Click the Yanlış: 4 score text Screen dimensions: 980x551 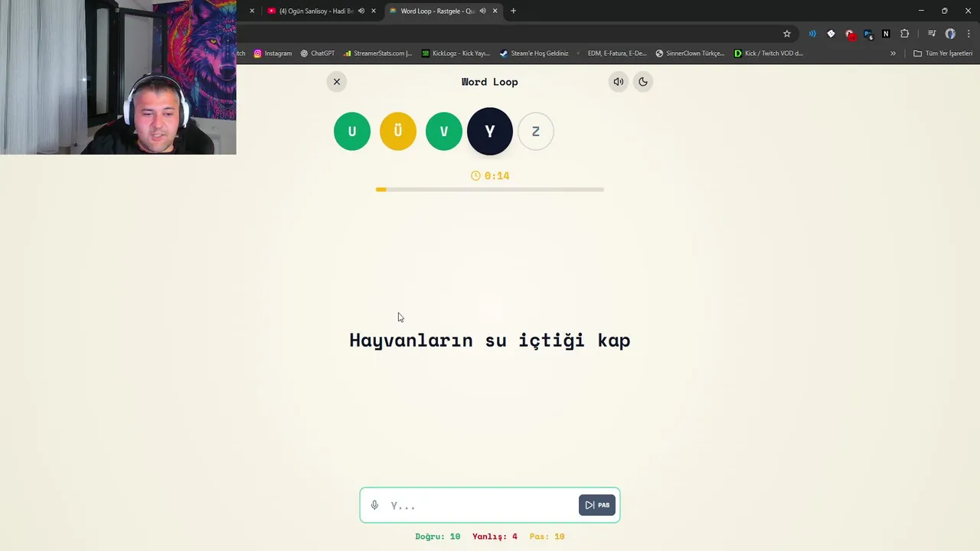(x=495, y=536)
